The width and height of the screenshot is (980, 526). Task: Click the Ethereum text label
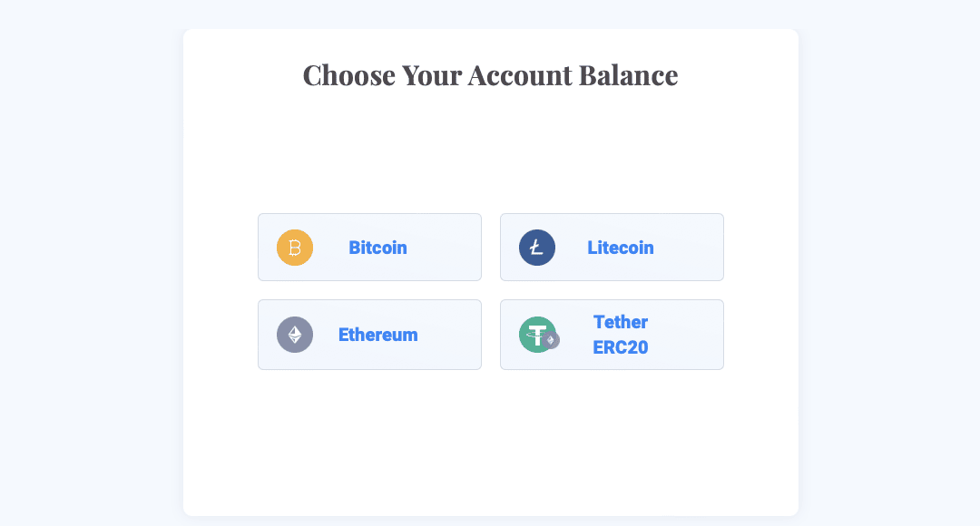378,335
